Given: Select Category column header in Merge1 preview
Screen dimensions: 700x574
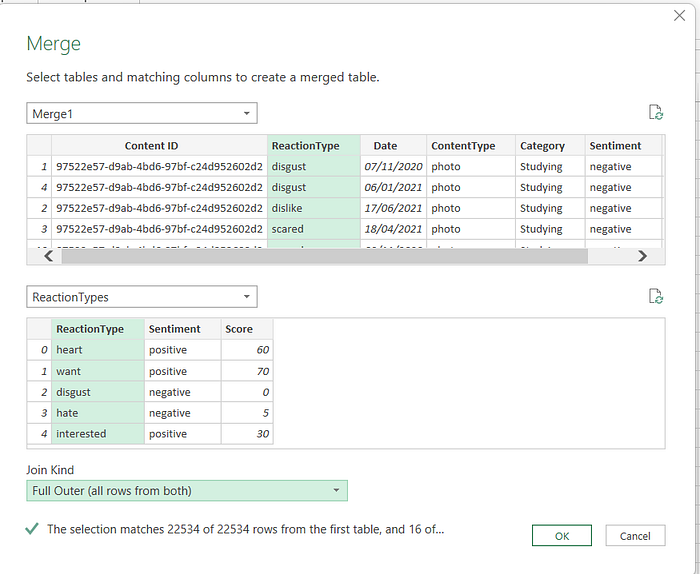Looking at the screenshot, I should (542, 146).
